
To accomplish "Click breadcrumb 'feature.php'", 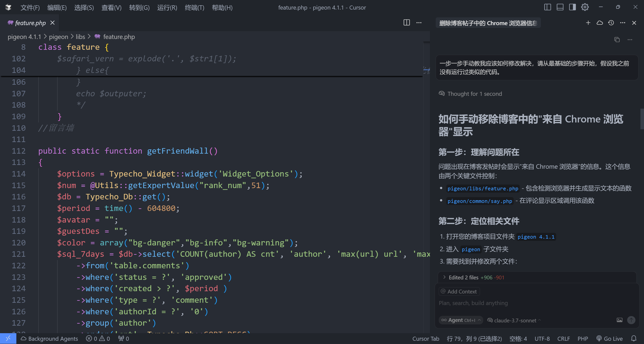I will coord(119,37).
